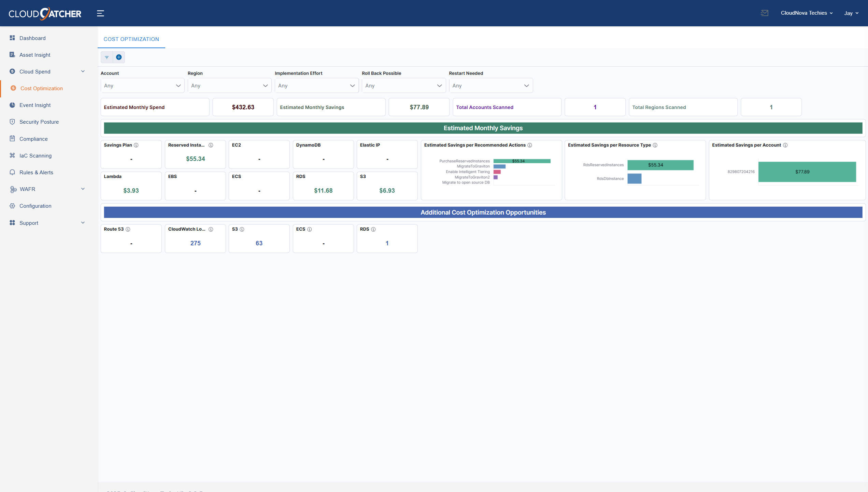
Task: Click the Lambda $3.93 savings value
Action: point(131,191)
